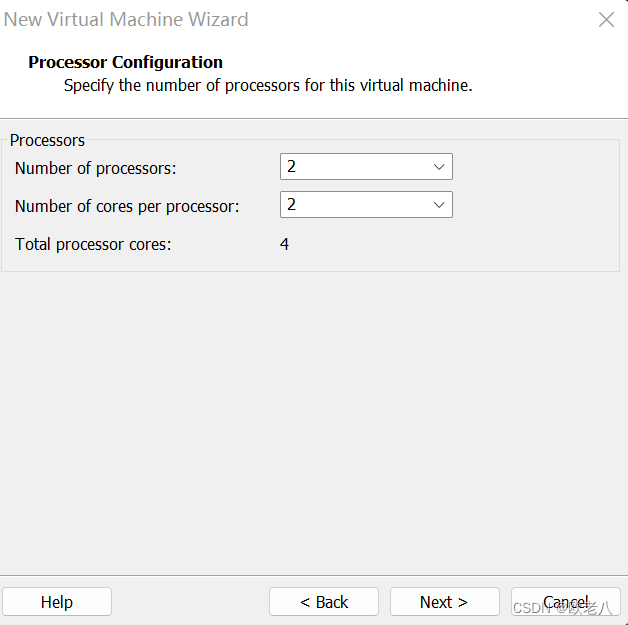This screenshot has width=628, height=625.
Task: Click the "Number of processors:" label
Action: pos(95,169)
